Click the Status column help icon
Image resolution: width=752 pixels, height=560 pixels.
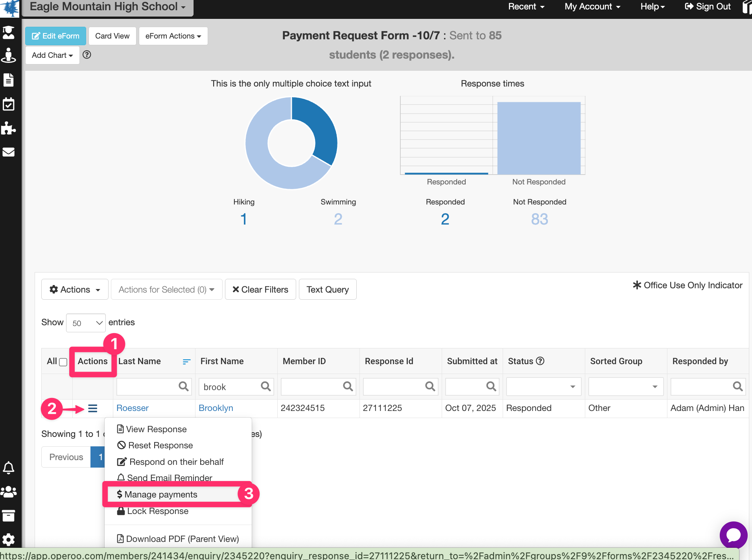pyautogui.click(x=540, y=361)
